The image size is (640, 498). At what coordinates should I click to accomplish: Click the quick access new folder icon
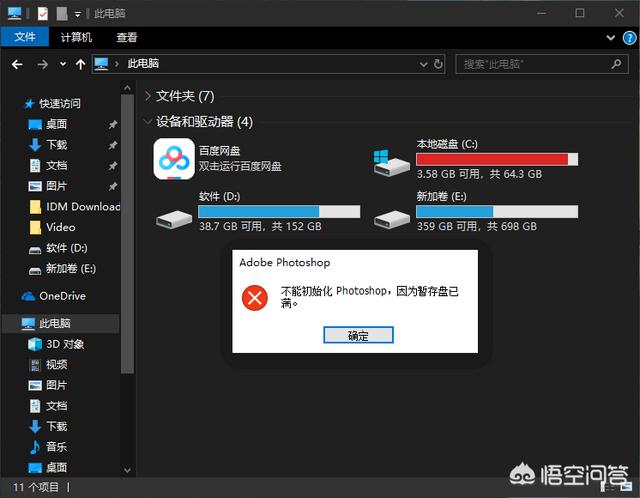[62, 14]
